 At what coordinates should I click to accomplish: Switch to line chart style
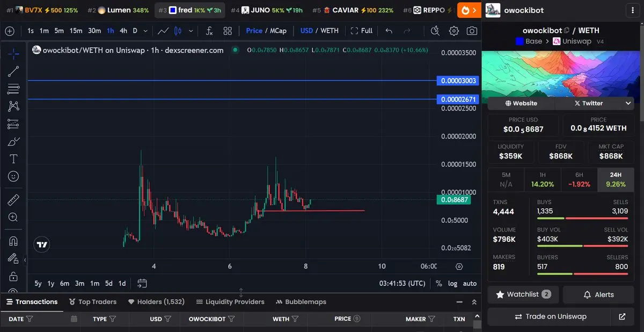[x=164, y=31]
